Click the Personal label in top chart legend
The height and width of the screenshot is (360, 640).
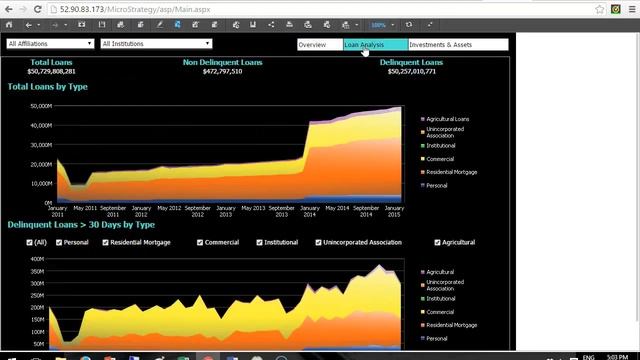pyautogui.click(x=437, y=185)
